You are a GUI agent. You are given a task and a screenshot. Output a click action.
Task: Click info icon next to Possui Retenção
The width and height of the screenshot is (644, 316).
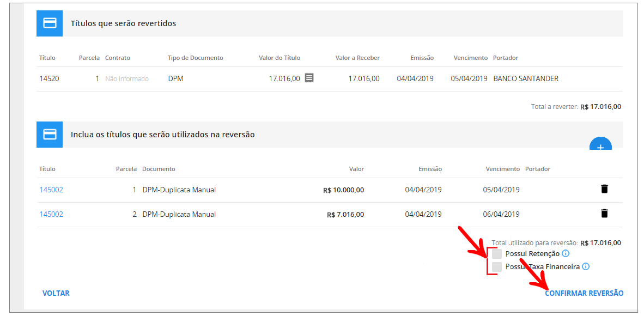tap(566, 253)
